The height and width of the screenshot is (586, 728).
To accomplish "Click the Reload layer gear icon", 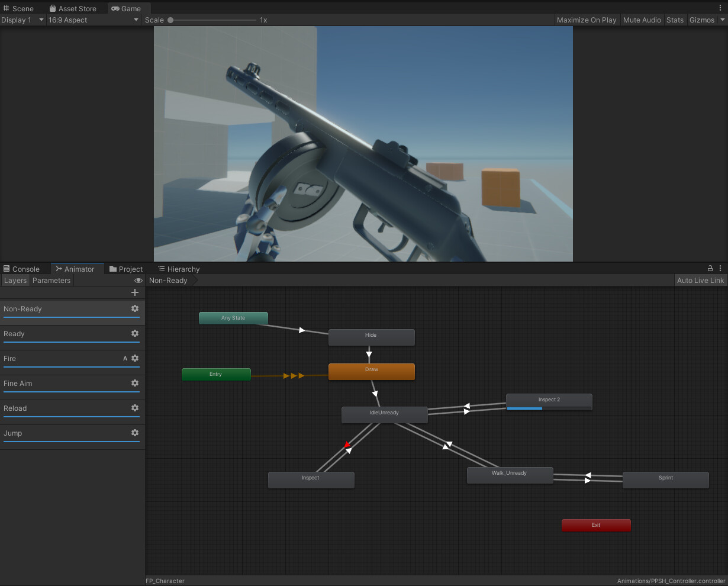I will [x=135, y=408].
